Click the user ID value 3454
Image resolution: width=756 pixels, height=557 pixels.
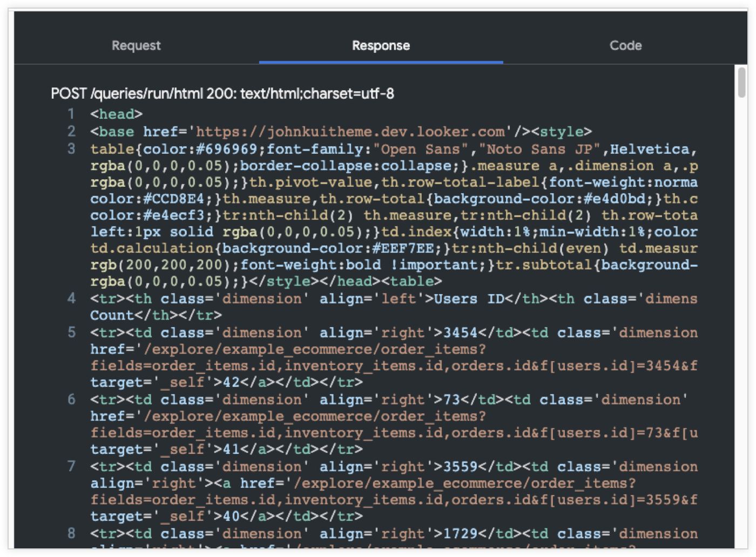click(x=460, y=332)
